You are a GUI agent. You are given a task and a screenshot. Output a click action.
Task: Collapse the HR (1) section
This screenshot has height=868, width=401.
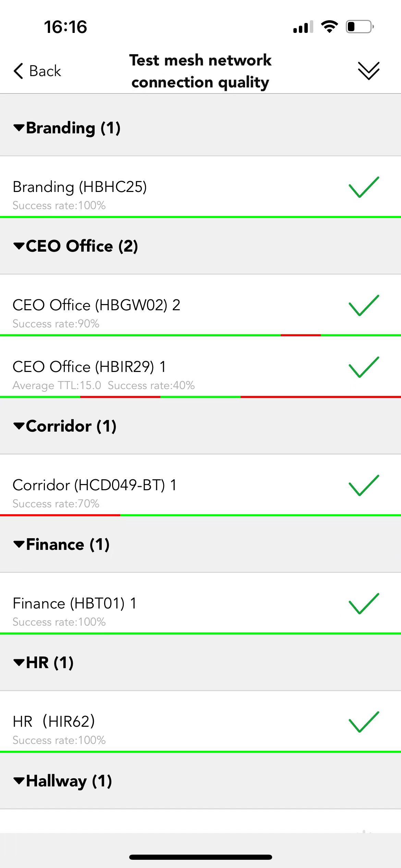[x=200, y=663]
